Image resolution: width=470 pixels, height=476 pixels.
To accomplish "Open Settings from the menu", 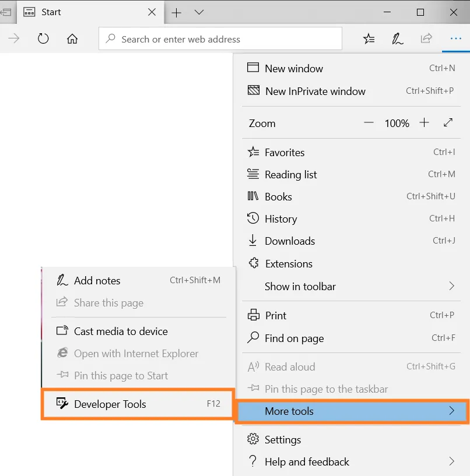I will 351,439.
